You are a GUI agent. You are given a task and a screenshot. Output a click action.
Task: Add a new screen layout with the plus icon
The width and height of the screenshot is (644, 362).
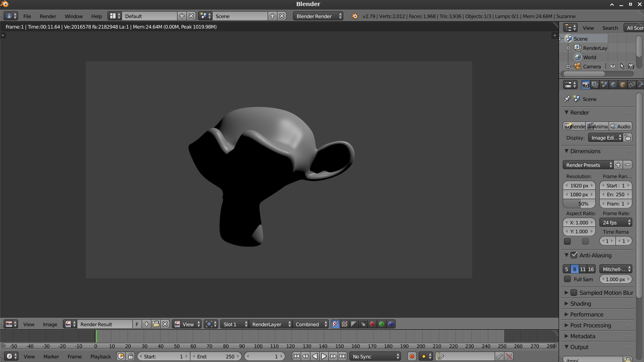click(x=182, y=16)
